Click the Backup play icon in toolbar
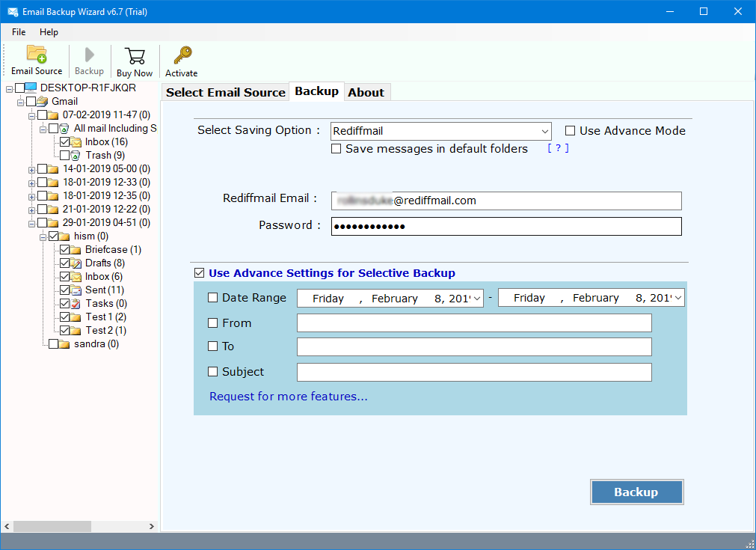This screenshot has height=550, width=756. (x=89, y=55)
